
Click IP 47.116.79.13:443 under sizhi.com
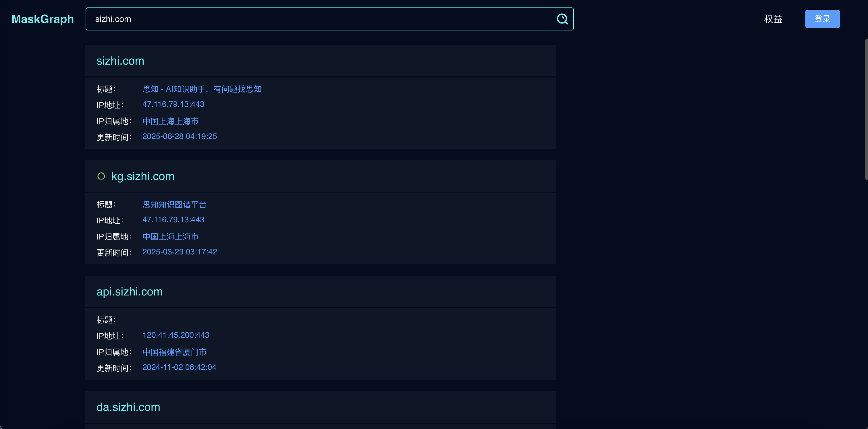pyautogui.click(x=173, y=104)
